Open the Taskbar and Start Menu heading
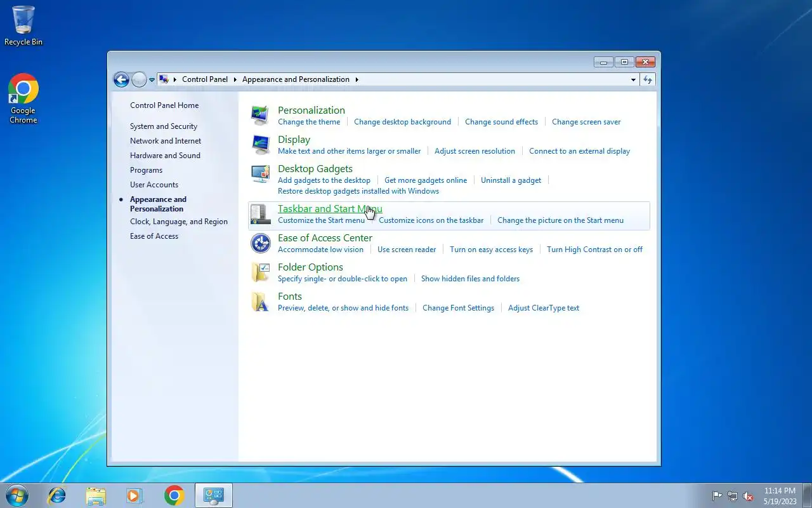 (x=330, y=209)
